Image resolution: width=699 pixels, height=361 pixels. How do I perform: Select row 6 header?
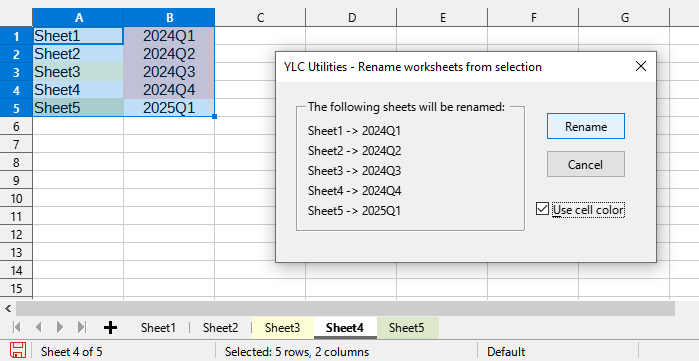16,126
